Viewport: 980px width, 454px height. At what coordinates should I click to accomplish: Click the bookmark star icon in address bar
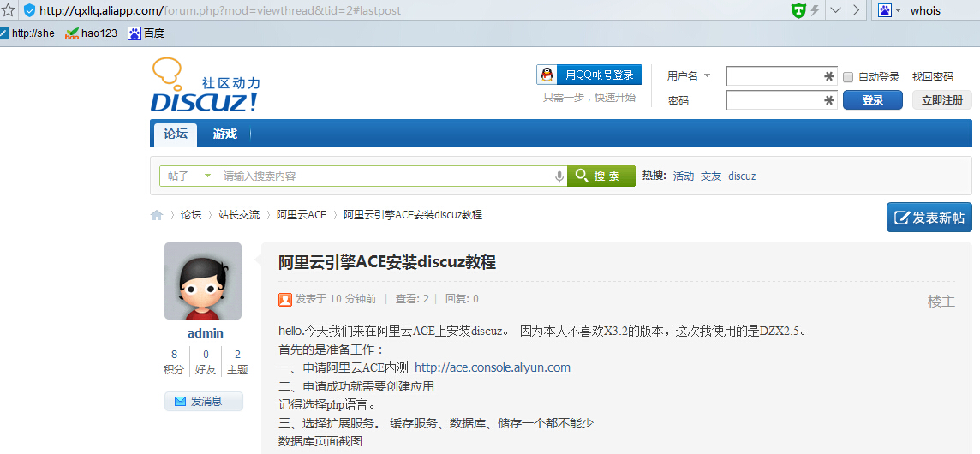[8, 10]
